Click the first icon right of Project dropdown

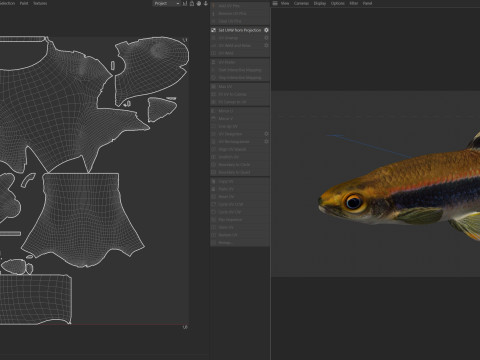(x=185, y=3)
